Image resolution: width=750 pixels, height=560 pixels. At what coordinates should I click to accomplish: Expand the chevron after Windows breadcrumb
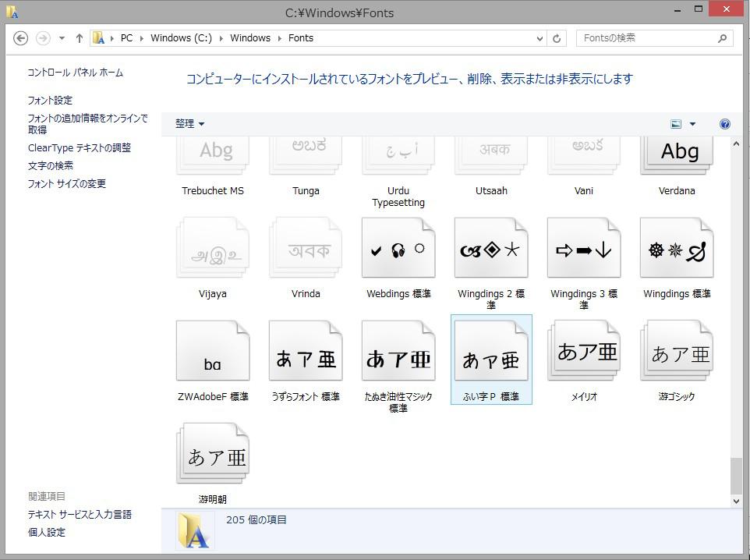pos(279,38)
